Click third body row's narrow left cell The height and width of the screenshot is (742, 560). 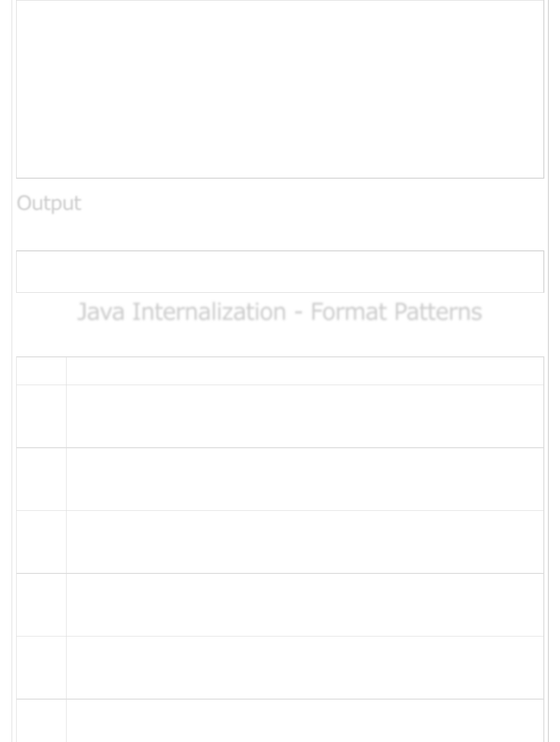pyautogui.click(x=41, y=542)
